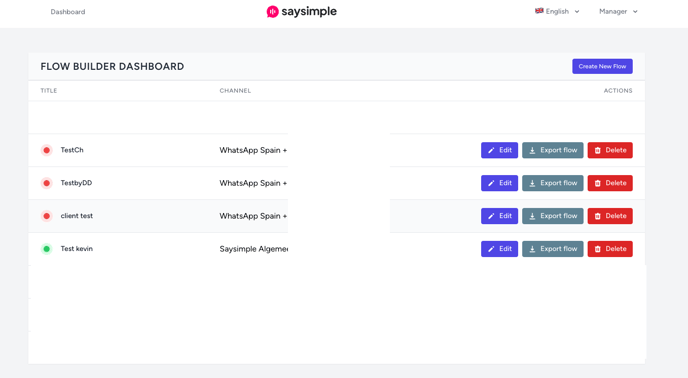
Task: Toggle red status dot for TestbyDD
Action: pos(47,183)
